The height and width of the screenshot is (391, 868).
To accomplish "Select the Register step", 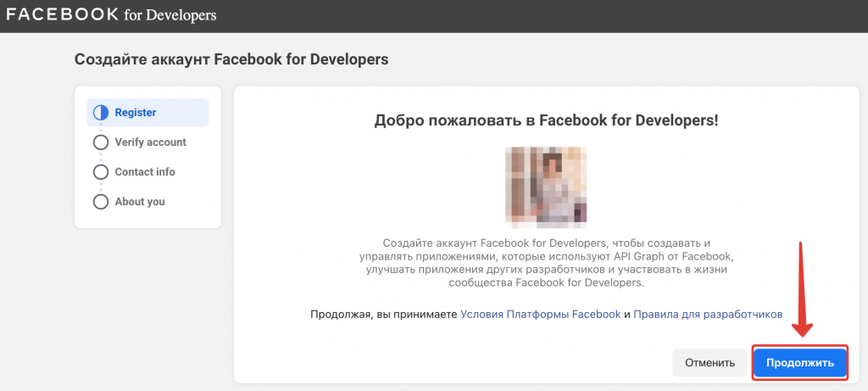I will (147, 113).
